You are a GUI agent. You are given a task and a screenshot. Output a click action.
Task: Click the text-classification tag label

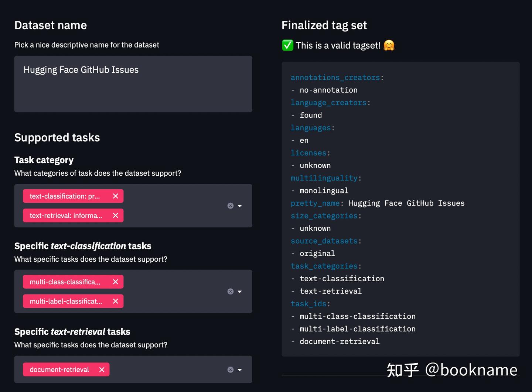click(x=65, y=196)
